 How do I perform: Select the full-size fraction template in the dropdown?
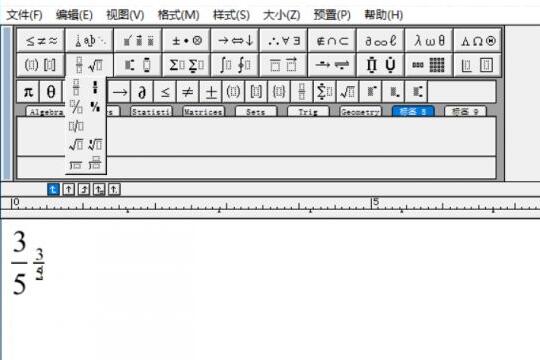click(76, 88)
